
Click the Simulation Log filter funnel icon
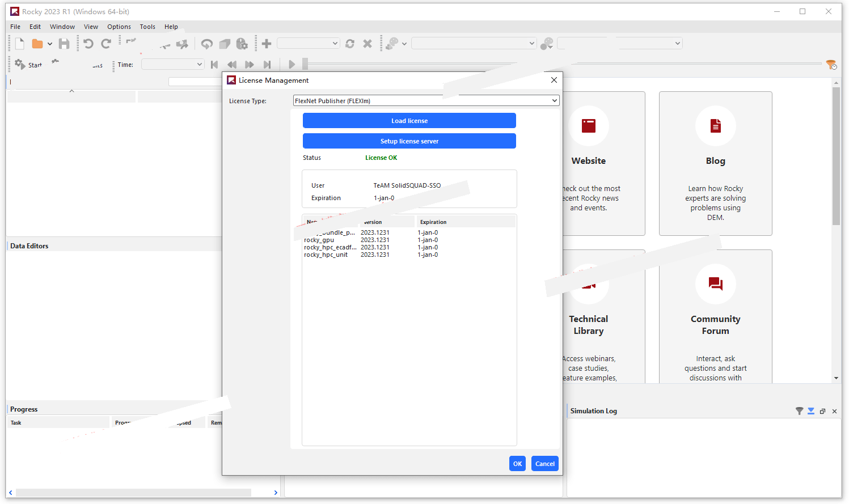(799, 411)
